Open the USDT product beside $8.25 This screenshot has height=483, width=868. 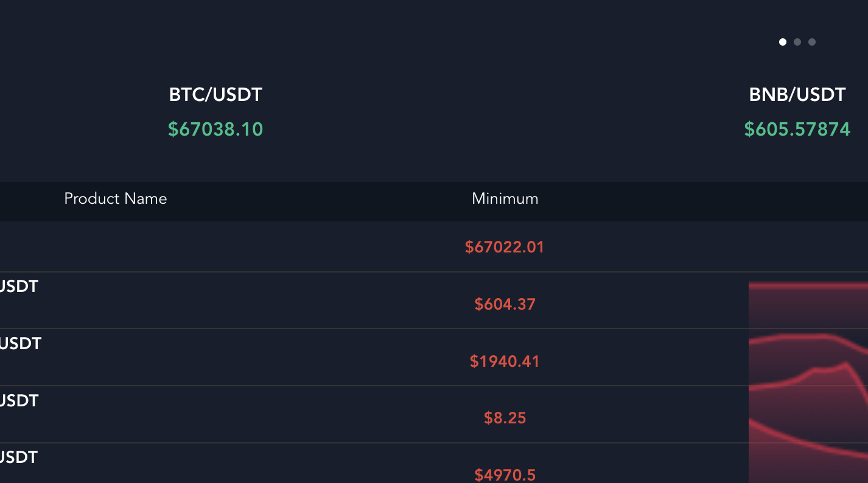point(19,401)
